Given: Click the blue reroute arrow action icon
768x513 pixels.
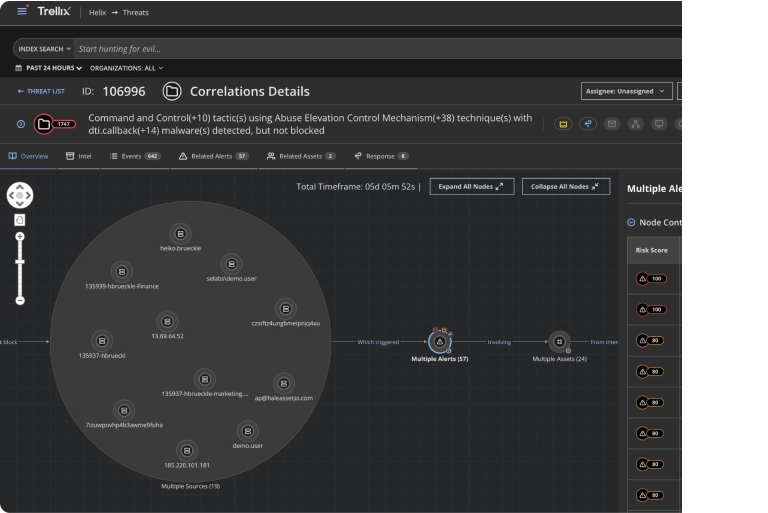Looking at the screenshot, I should [588, 124].
